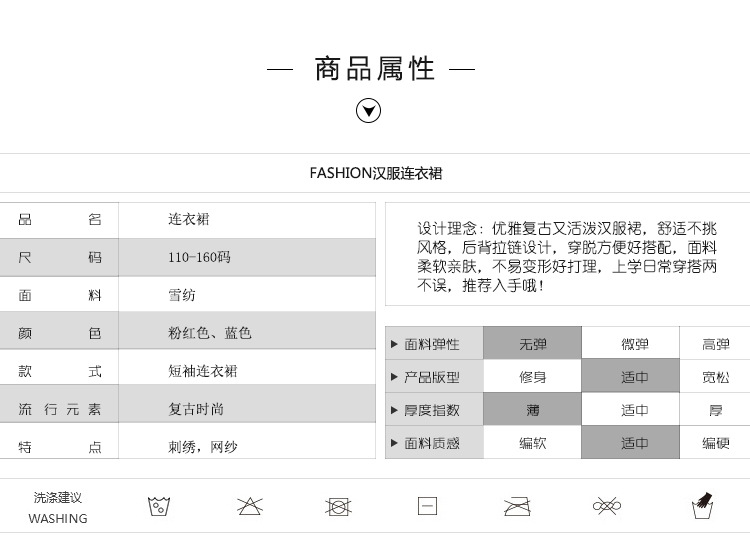Select the 偏软 texture option

click(532, 443)
